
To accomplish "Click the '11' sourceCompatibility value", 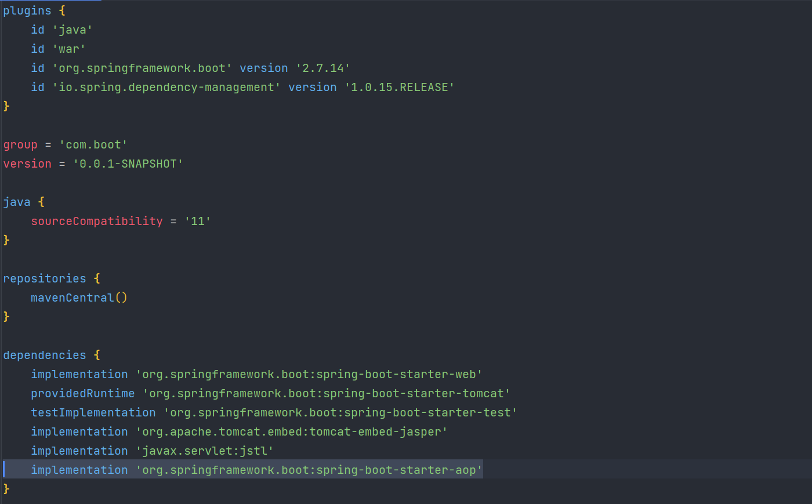I will point(198,221).
